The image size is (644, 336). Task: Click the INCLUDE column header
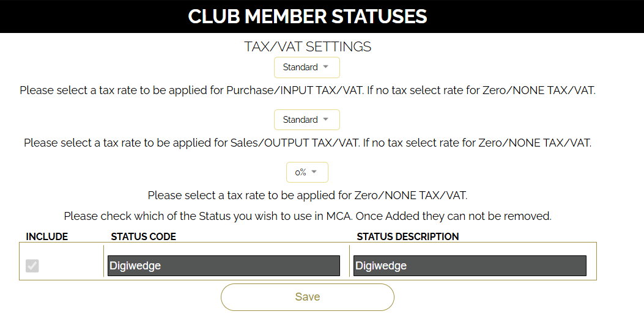coord(47,236)
